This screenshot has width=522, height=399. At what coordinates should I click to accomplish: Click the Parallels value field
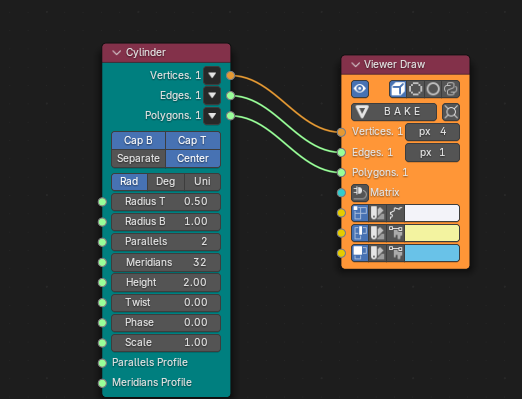click(x=166, y=242)
